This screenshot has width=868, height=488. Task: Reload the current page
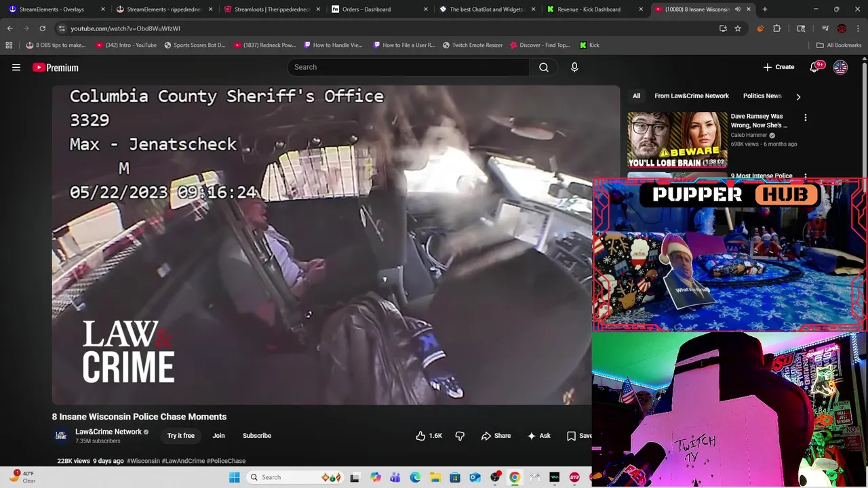[42, 28]
